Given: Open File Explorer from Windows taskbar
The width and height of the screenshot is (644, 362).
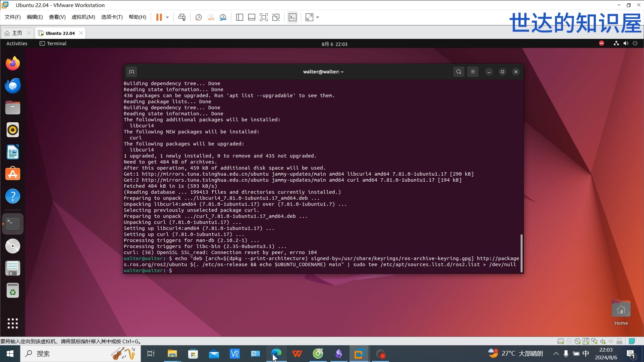Looking at the screenshot, I should click(x=172, y=354).
